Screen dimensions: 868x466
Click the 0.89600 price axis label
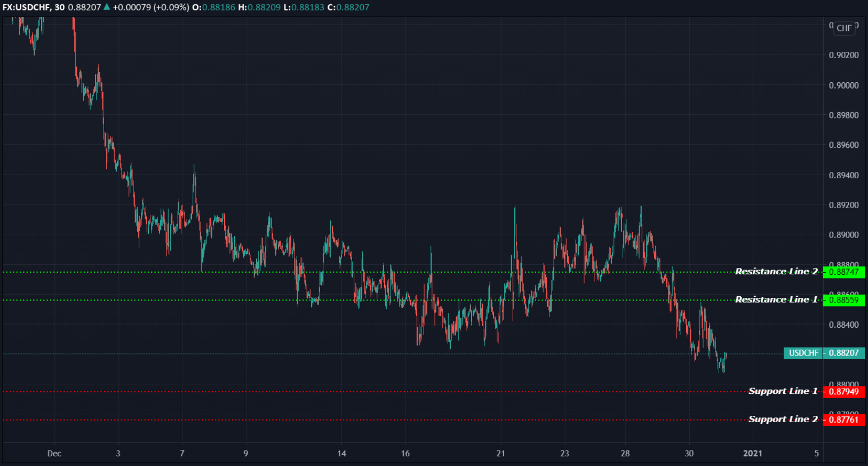(844, 145)
